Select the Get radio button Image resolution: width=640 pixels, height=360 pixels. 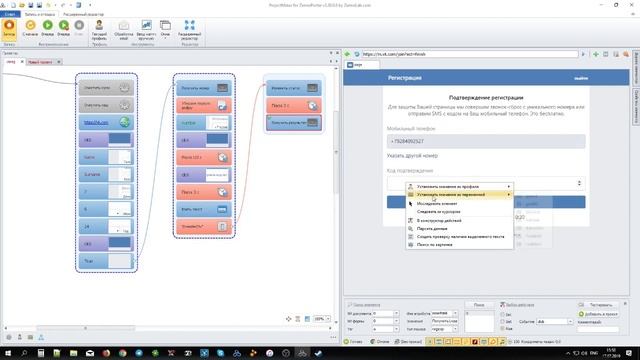502,314
